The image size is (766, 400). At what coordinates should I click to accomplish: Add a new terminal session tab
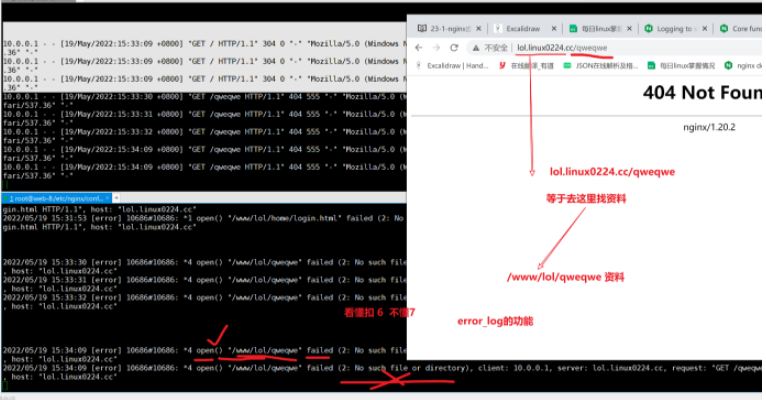(x=117, y=198)
